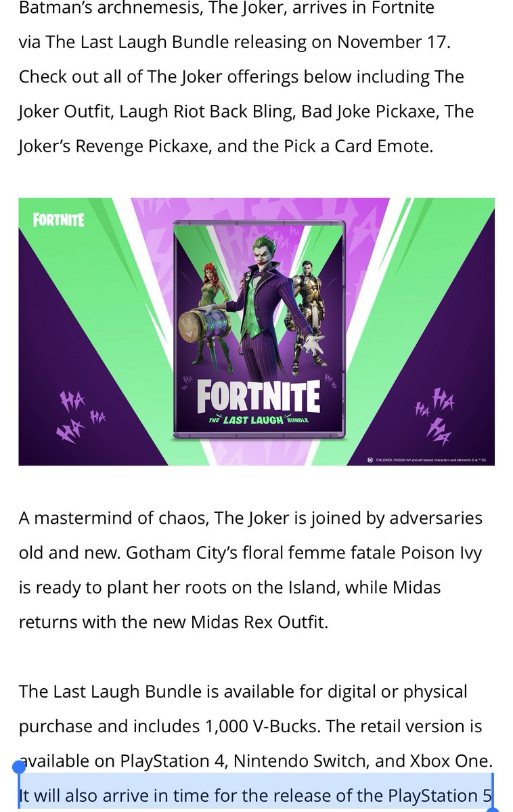Tap the white Fortnite logo on the banner
513x812 pixels.
[x=59, y=219]
